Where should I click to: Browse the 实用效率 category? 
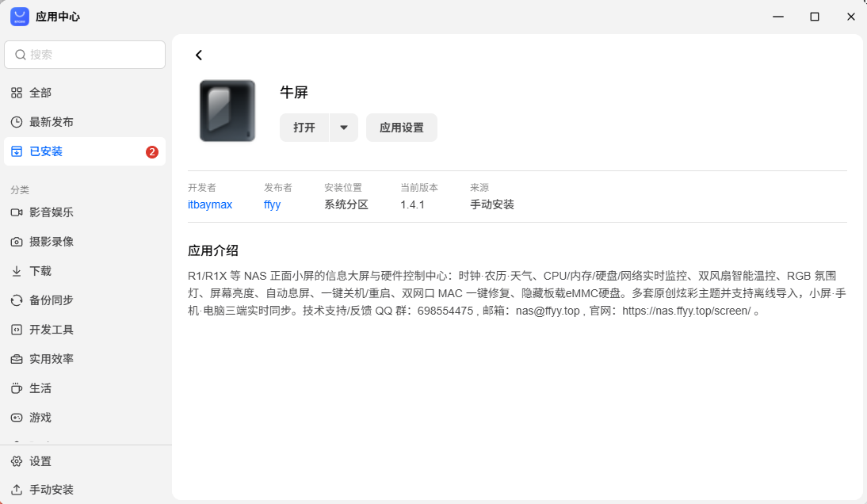(x=85, y=359)
